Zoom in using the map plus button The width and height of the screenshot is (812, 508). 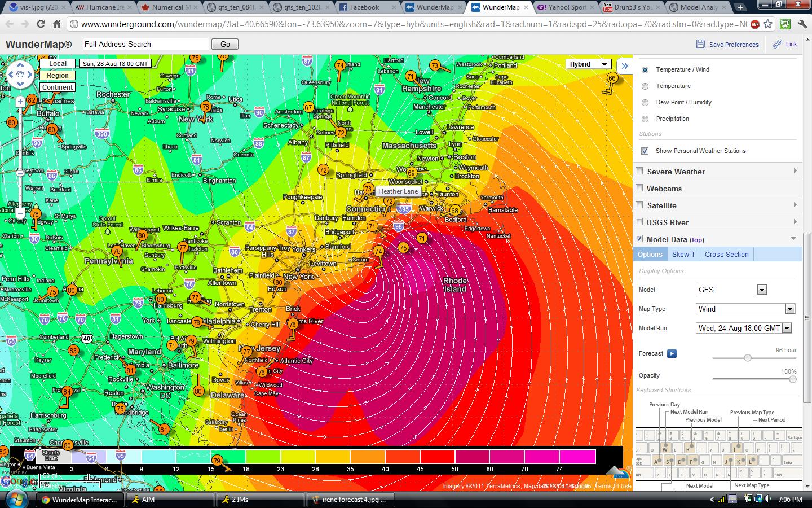[x=20, y=102]
